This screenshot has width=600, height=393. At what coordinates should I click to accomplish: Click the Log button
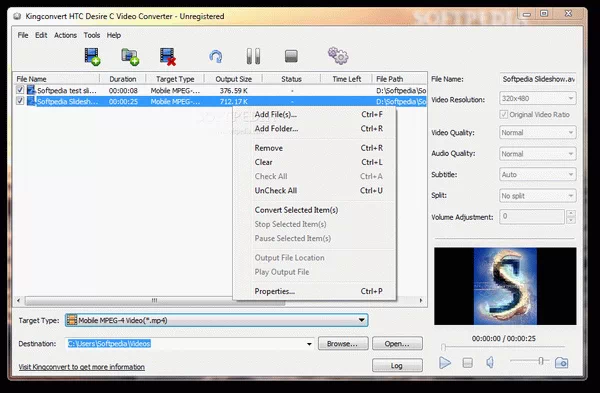coord(397,365)
